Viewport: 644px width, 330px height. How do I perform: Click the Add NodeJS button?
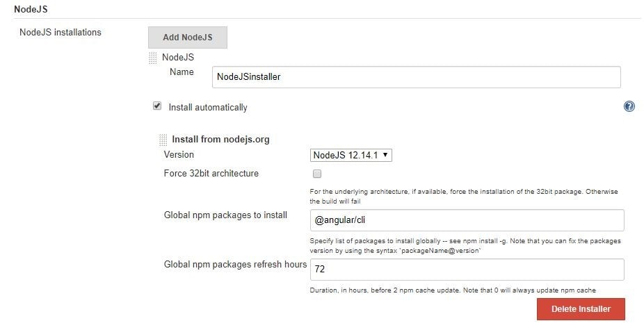point(188,38)
